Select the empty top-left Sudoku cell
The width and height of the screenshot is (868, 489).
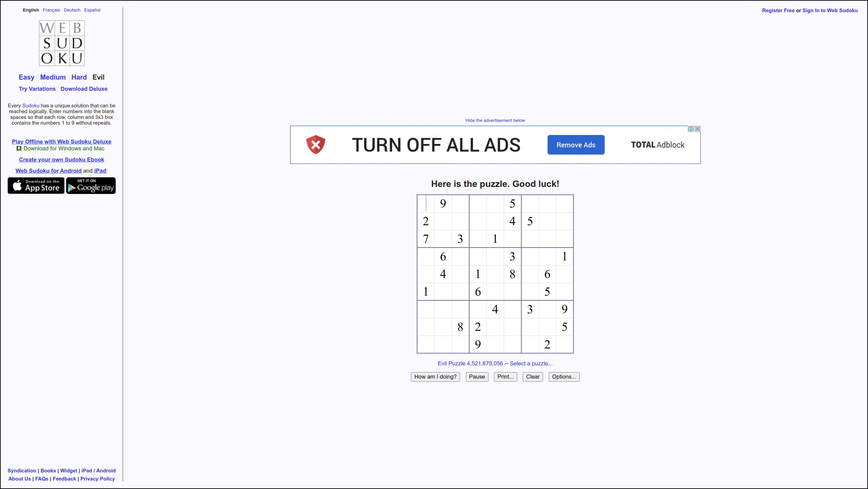426,204
